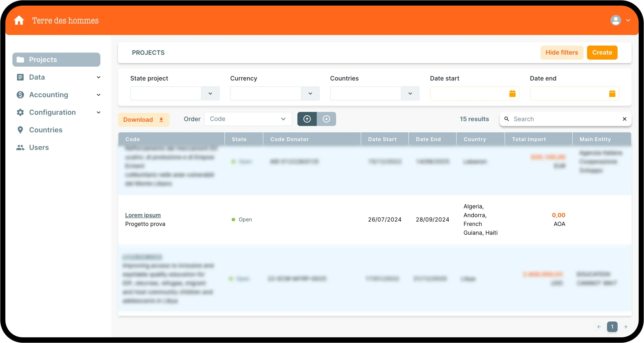This screenshot has width=644, height=343.
Task: Click the search magnifier icon
Action: point(506,119)
